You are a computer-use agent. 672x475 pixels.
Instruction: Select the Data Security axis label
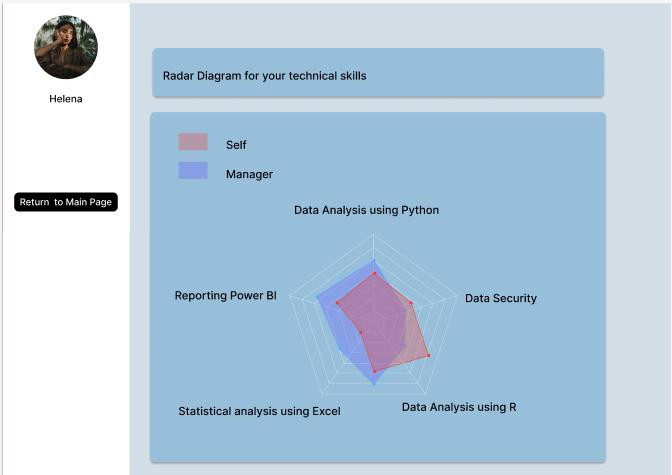coord(500,298)
